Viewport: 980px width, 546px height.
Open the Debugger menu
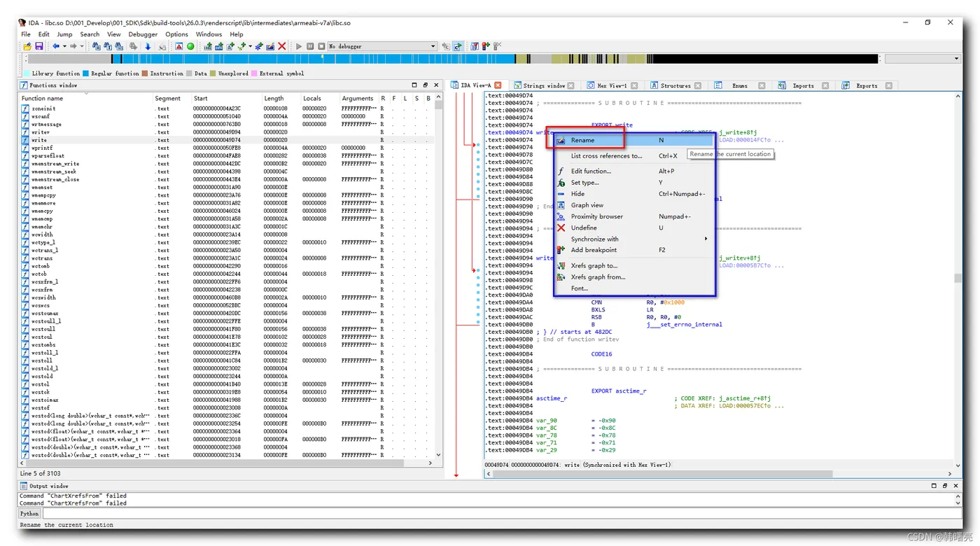click(x=143, y=34)
